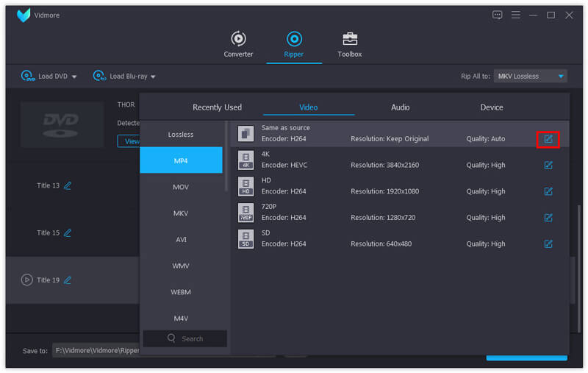Image resolution: width=588 pixels, height=373 pixels.
Task: Open the feedback chat icon in the title bar
Action: coord(498,15)
